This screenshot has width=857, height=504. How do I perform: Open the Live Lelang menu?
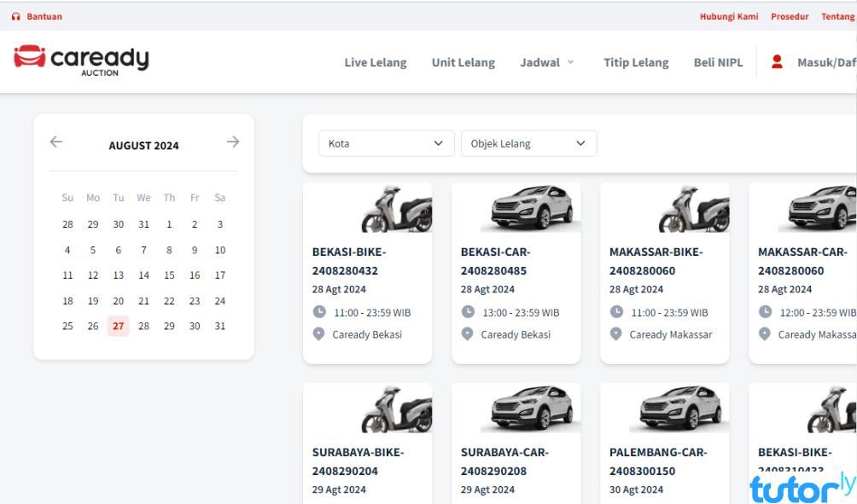point(376,62)
